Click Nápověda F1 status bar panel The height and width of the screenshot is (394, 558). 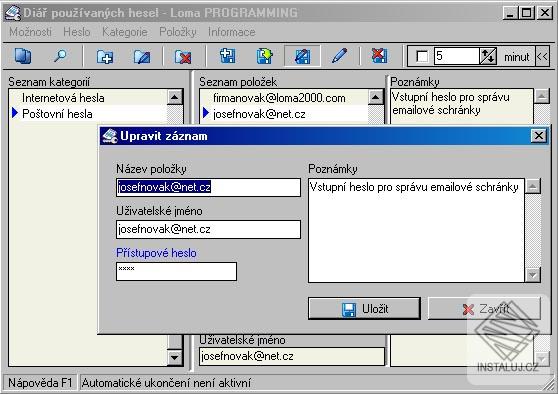40,383
